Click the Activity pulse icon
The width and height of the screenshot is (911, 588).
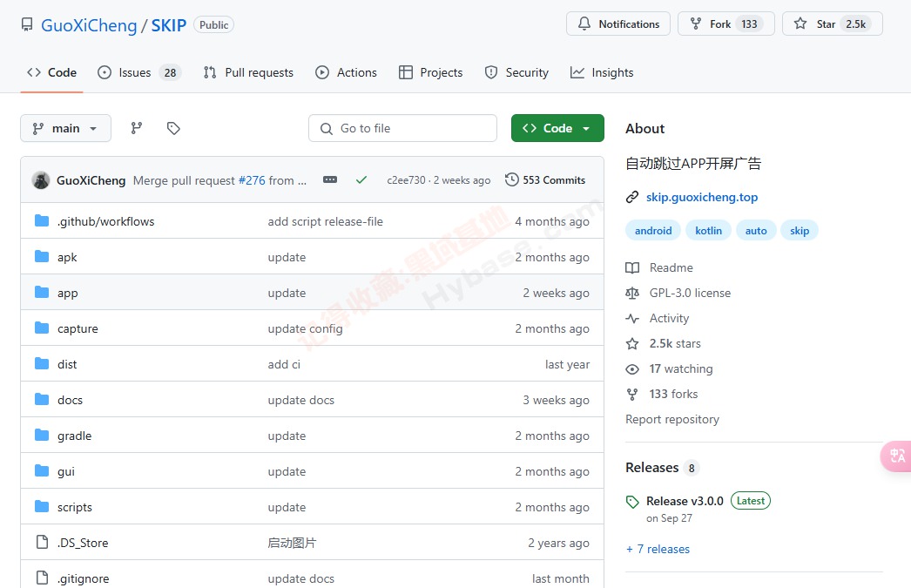click(632, 319)
